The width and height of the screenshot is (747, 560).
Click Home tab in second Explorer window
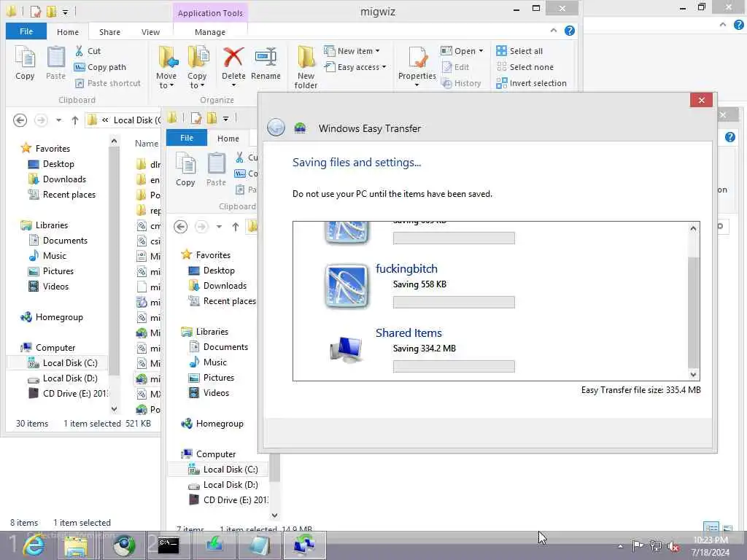(228, 138)
